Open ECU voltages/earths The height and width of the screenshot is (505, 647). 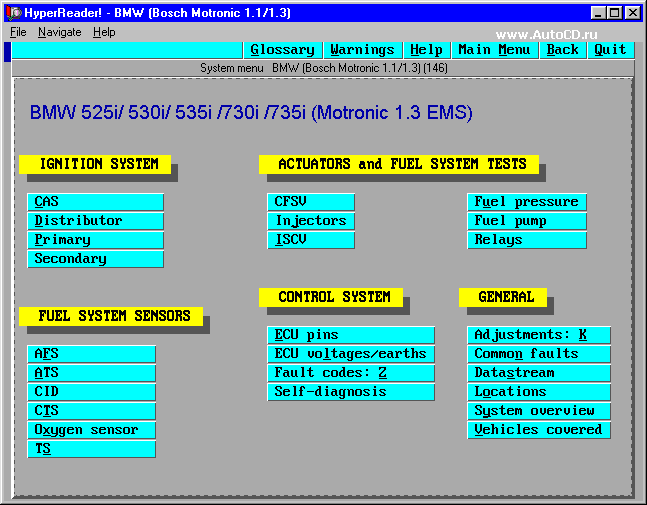coord(351,354)
